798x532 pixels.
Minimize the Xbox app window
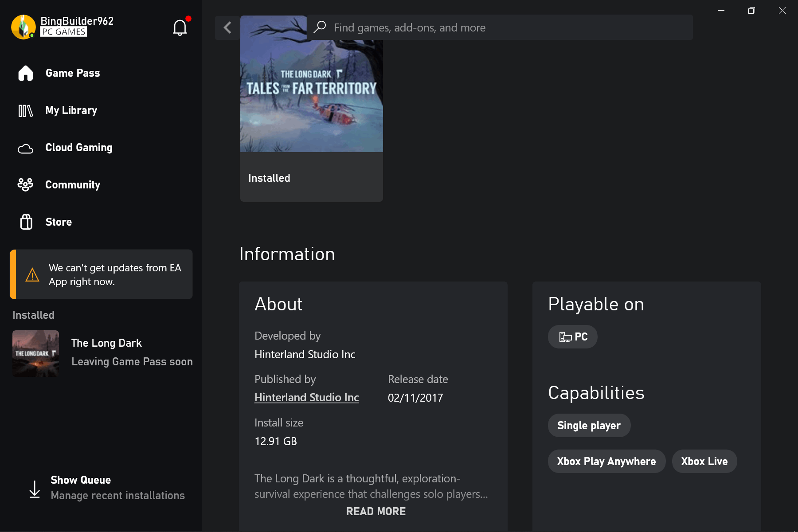[x=721, y=11]
